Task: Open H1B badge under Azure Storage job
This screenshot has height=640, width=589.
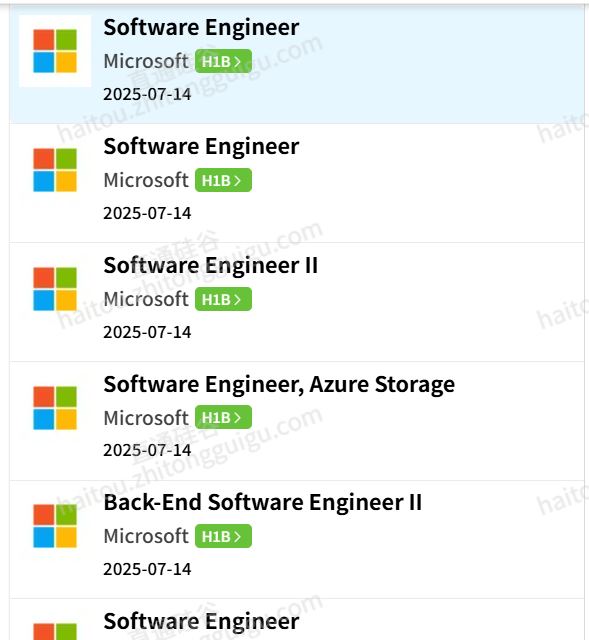Action: point(223,417)
